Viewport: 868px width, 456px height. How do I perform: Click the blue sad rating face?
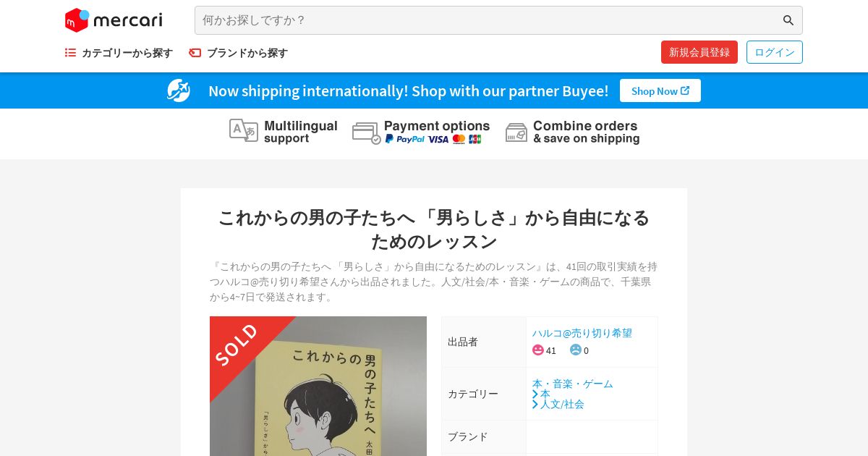[576, 350]
